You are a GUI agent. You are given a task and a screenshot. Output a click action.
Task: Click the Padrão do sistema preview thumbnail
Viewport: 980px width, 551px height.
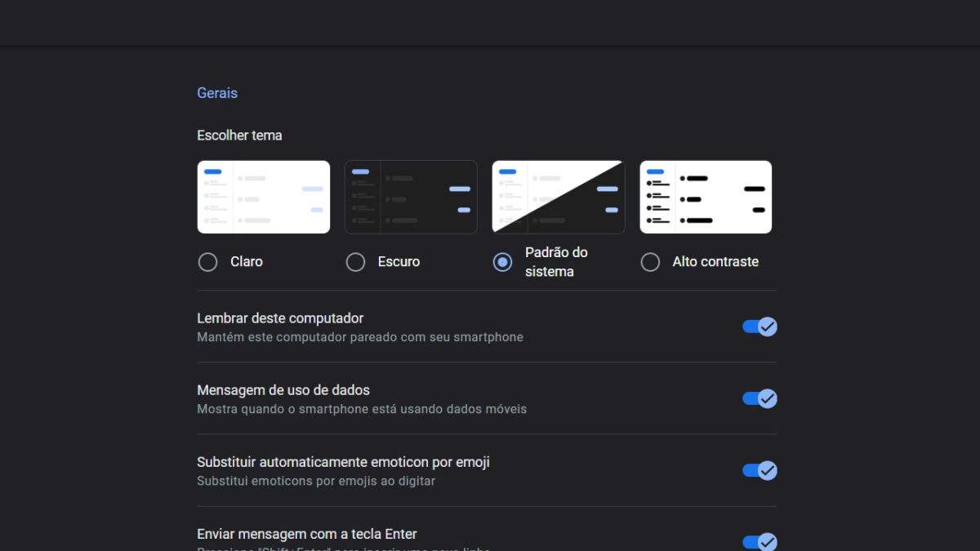[558, 196]
